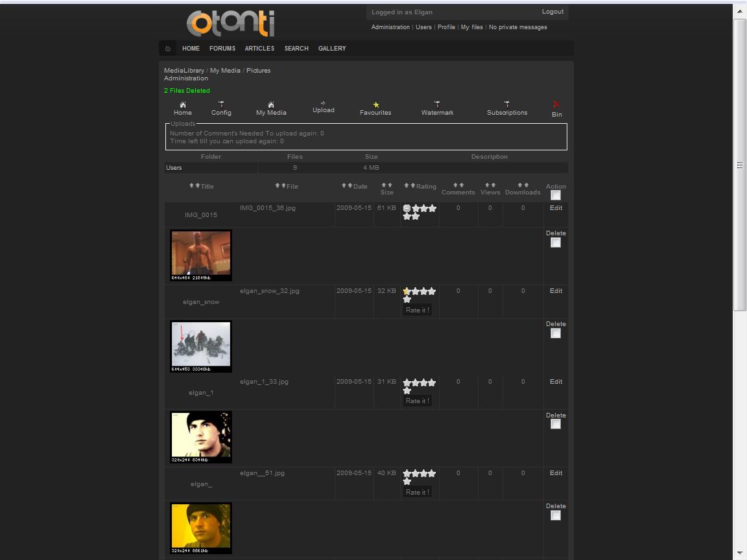Click the home icon in navigation bar
This screenshot has height=560, width=747.
coord(168,49)
